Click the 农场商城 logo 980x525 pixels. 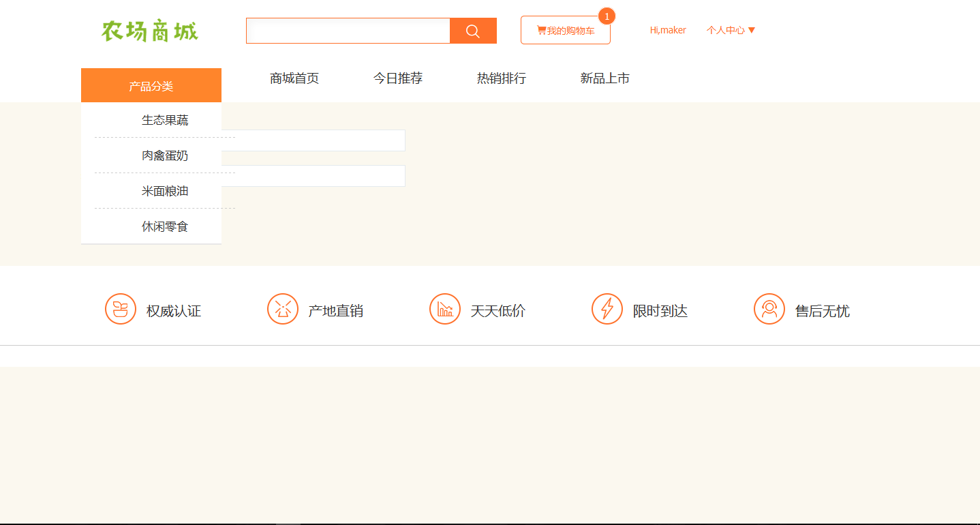click(150, 31)
